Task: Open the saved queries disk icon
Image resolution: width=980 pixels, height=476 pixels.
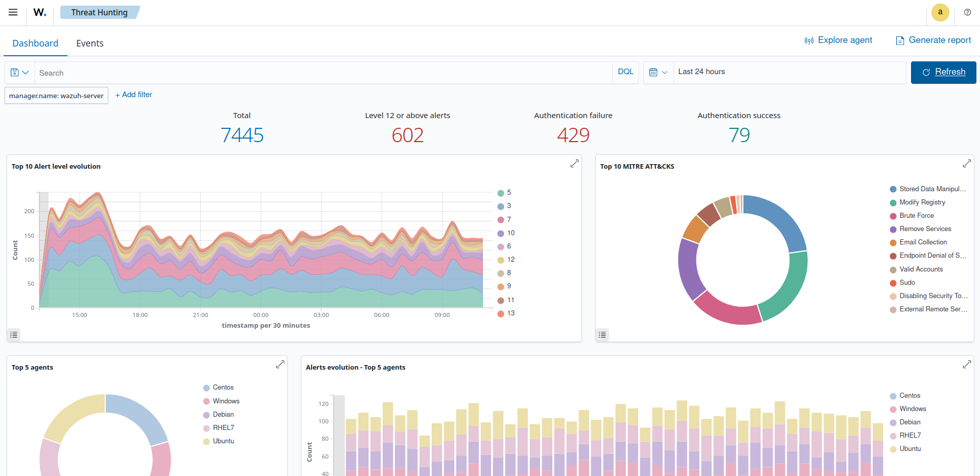Action: pos(15,72)
